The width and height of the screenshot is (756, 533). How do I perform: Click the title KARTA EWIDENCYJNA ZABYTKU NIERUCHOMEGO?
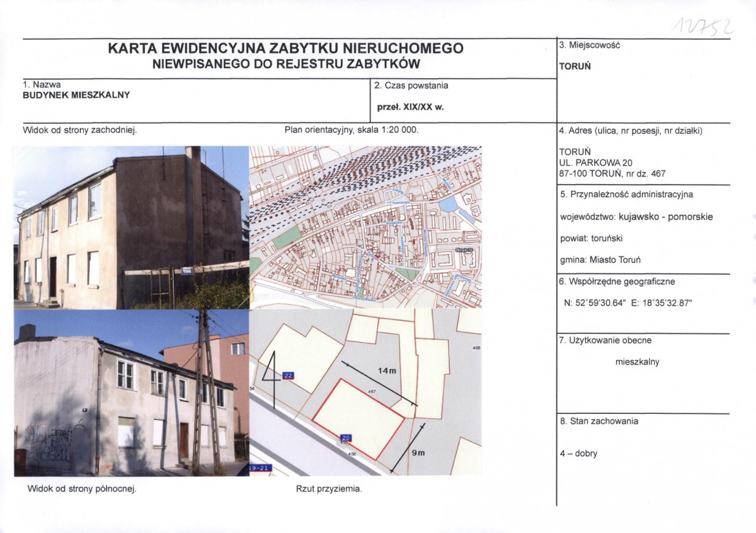coord(285,49)
